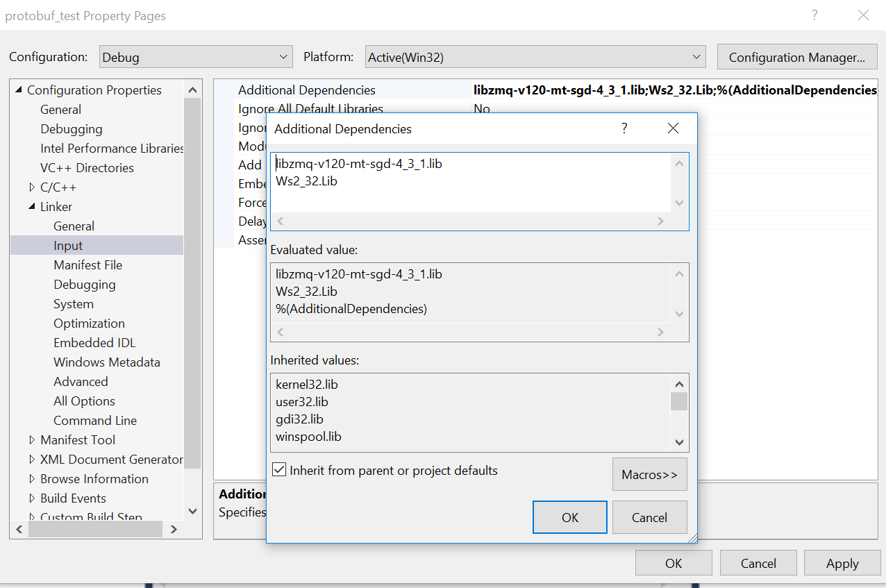886x588 pixels.
Task: Select Debugging under Linker
Action: point(84,285)
